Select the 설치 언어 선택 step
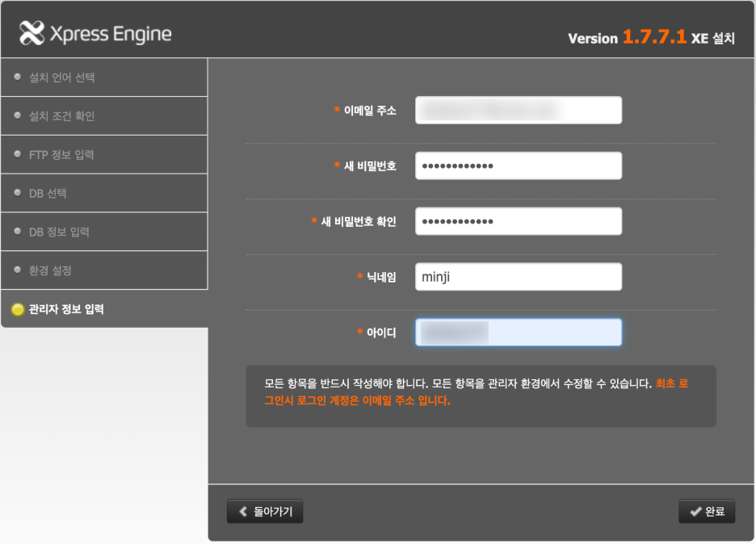756x544 pixels. point(104,77)
